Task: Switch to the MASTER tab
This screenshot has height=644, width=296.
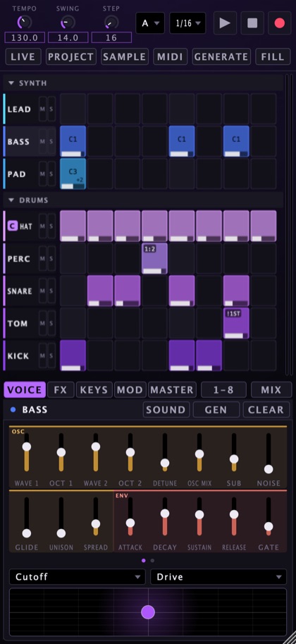Action: point(172,390)
